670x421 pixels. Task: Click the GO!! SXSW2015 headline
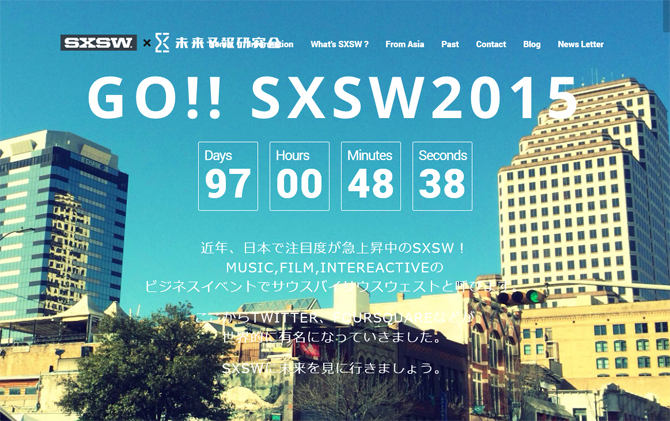(333, 98)
